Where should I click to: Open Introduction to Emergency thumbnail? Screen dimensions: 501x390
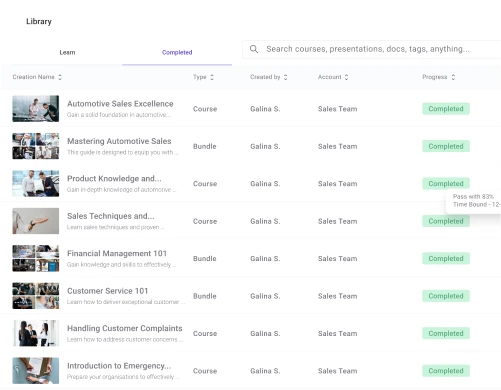click(36, 371)
